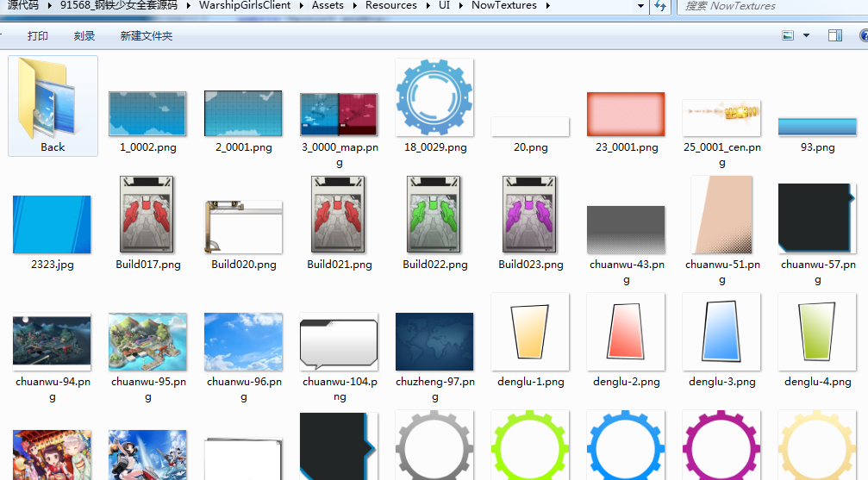
Task: Go to WarshipGirlsClient breadcrumb folder
Action: pos(245,5)
